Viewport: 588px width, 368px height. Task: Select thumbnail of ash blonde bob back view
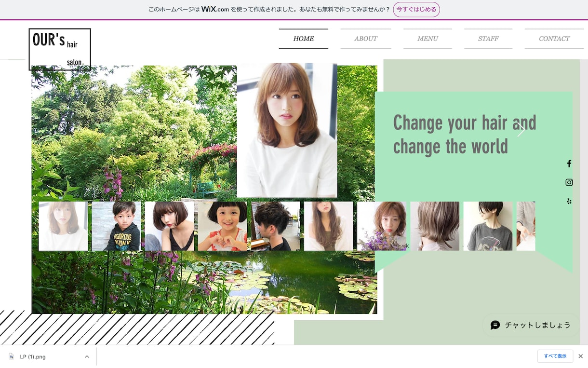pyautogui.click(x=435, y=226)
